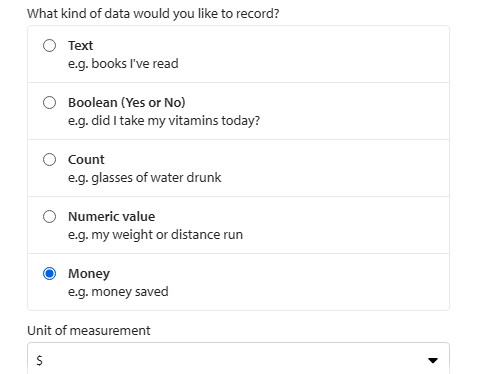The height and width of the screenshot is (374, 480).
Task: Pick the Numeric value radio button
Action: 49,217
